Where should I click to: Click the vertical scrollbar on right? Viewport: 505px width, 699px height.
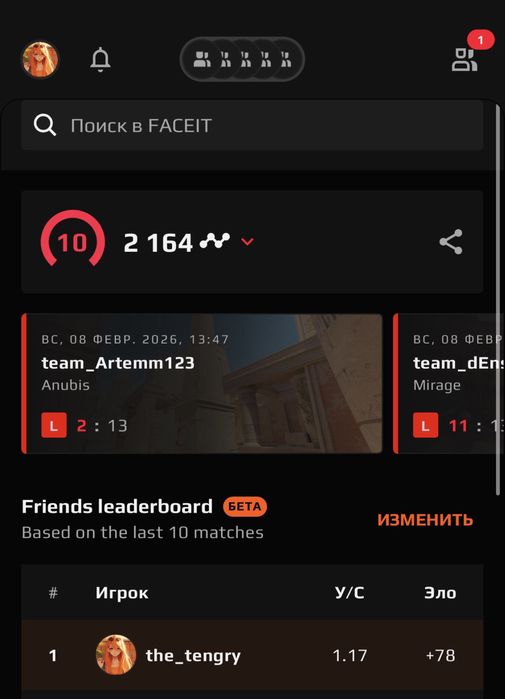coord(498,300)
